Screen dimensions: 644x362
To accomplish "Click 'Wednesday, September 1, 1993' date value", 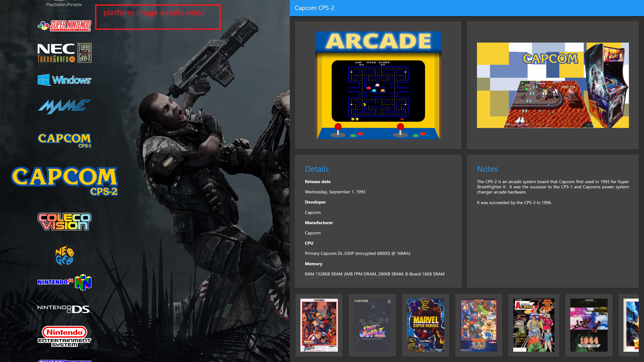I will 335,192.
